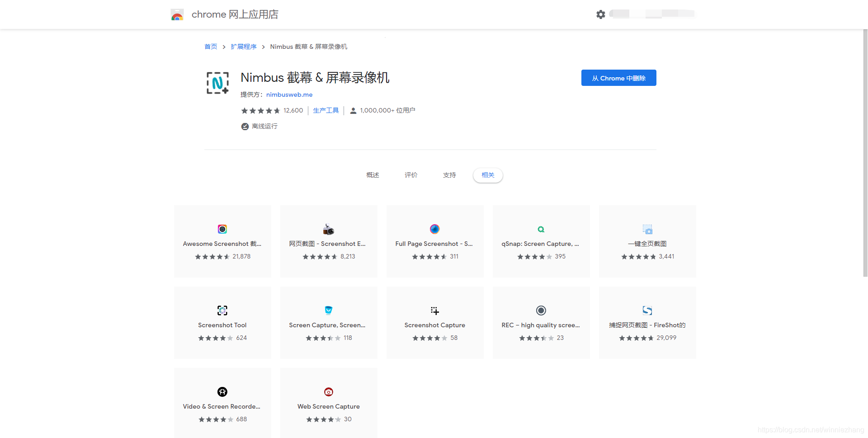Switch to the 支持 tab
This screenshot has width=868, height=438.
449,175
